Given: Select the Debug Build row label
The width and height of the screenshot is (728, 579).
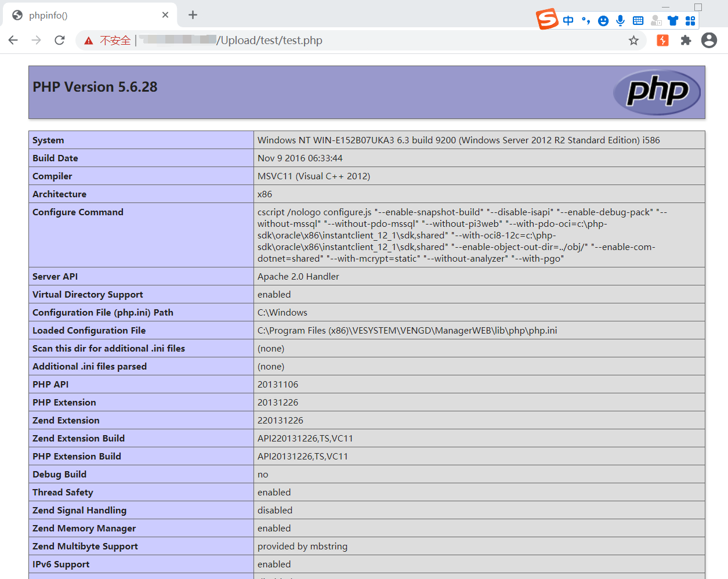Looking at the screenshot, I should click(59, 475).
